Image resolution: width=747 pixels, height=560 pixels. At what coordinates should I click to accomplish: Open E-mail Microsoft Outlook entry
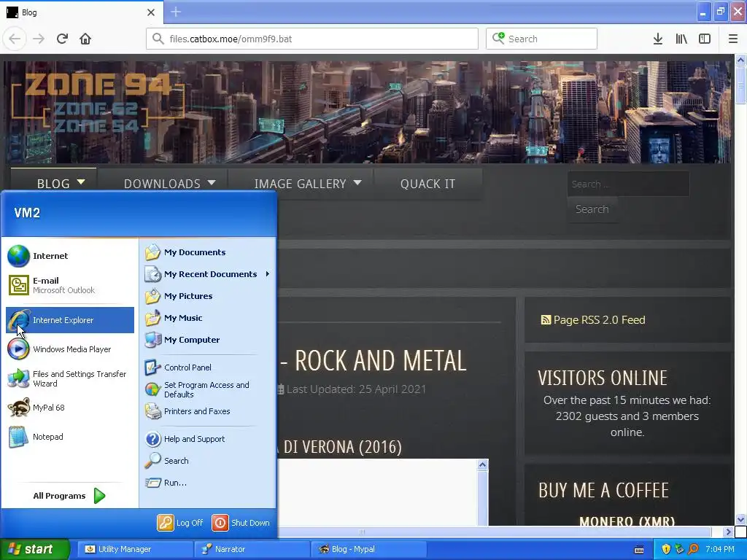pyautogui.click(x=70, y=285)
